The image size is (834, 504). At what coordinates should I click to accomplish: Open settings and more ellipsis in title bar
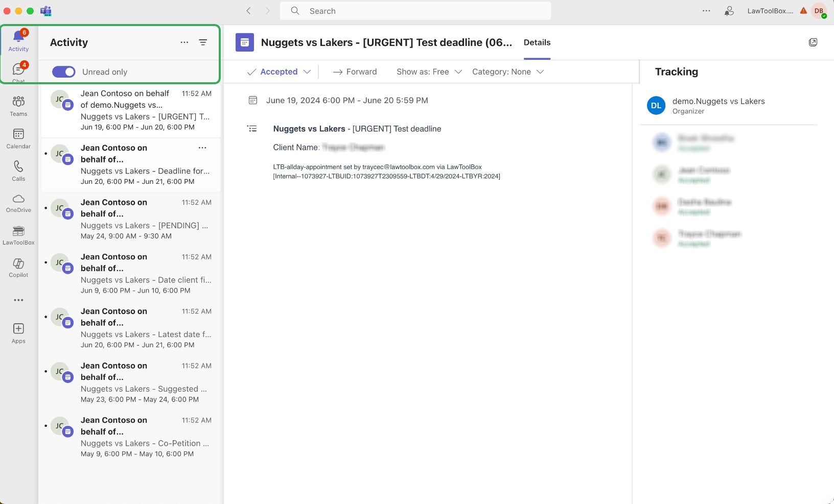coord(706,11)
